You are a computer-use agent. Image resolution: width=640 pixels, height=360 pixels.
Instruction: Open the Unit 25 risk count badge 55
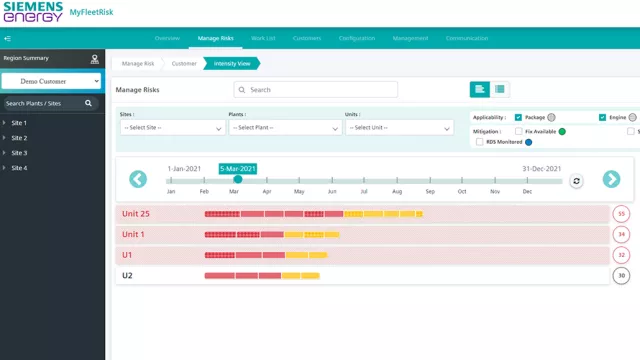click(621, 214)
